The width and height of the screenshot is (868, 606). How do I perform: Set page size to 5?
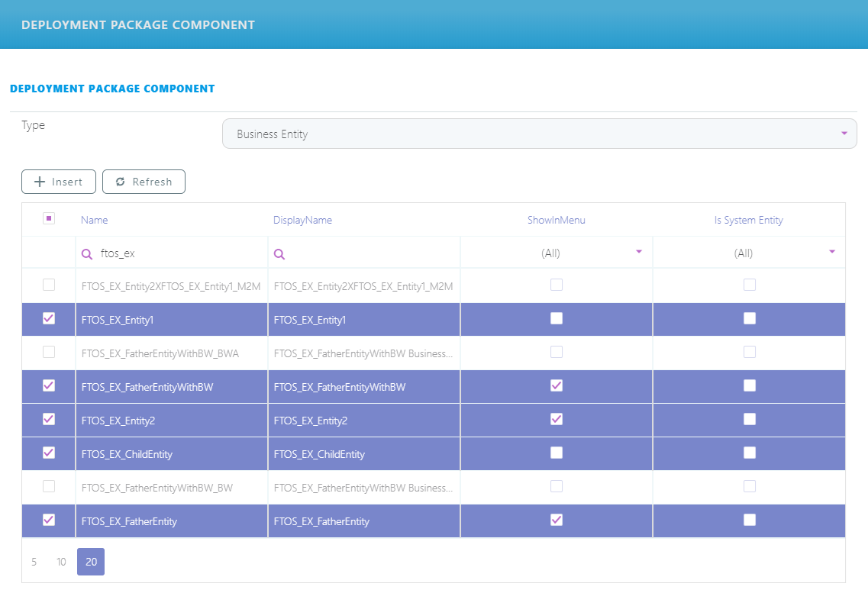coord(34,562)
